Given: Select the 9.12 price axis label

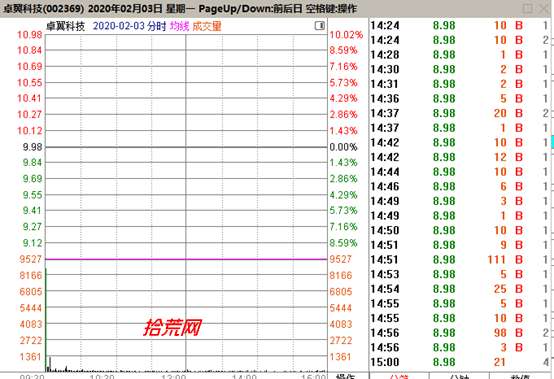Looking at the screenshot, I should [33, 243].
